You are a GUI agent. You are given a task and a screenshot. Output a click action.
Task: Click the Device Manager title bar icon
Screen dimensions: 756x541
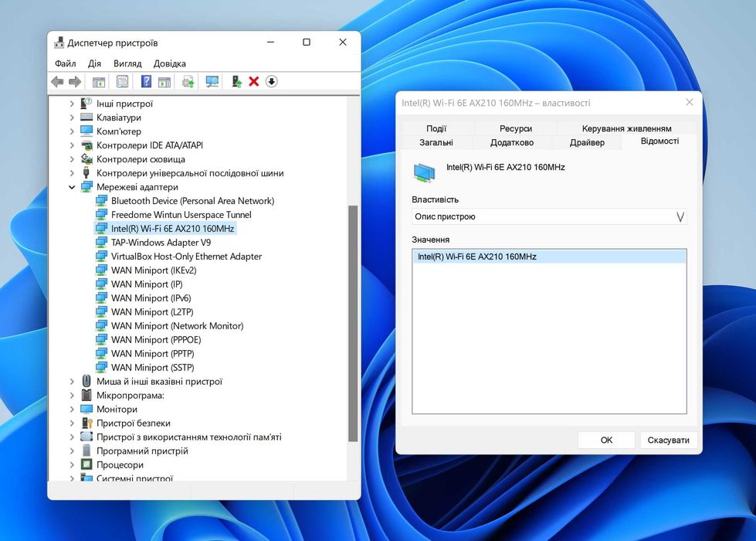pyautogui.click(x=59, y=43)
